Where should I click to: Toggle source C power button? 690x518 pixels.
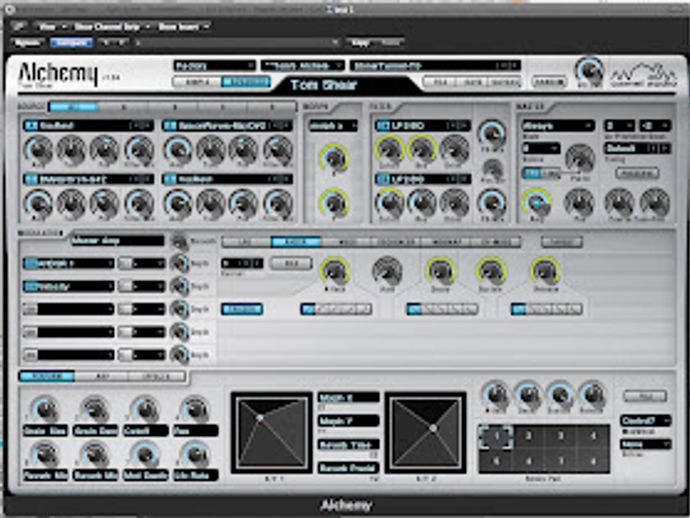tap(31, 179)
